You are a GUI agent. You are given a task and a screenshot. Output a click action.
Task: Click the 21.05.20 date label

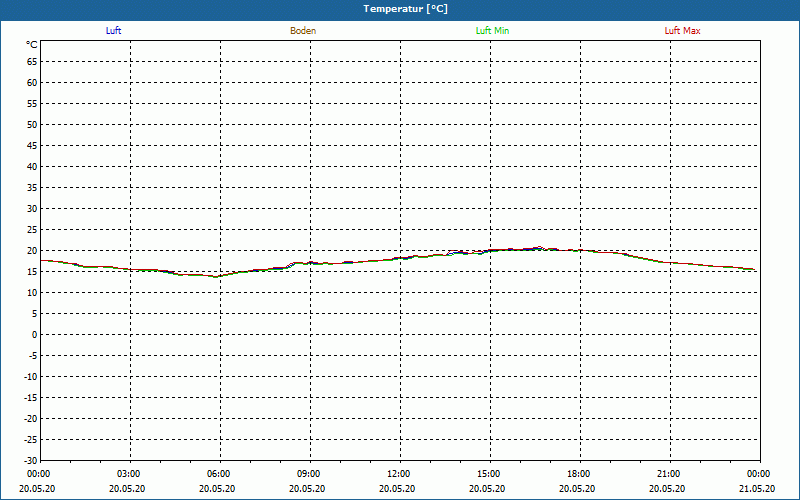click(757, 489)
